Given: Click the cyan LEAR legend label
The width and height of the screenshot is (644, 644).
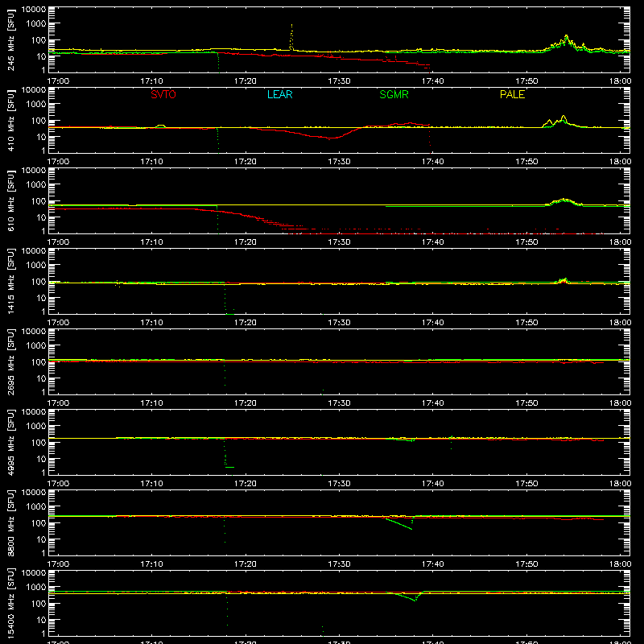Looking at the screenshot, I should 279,94.
